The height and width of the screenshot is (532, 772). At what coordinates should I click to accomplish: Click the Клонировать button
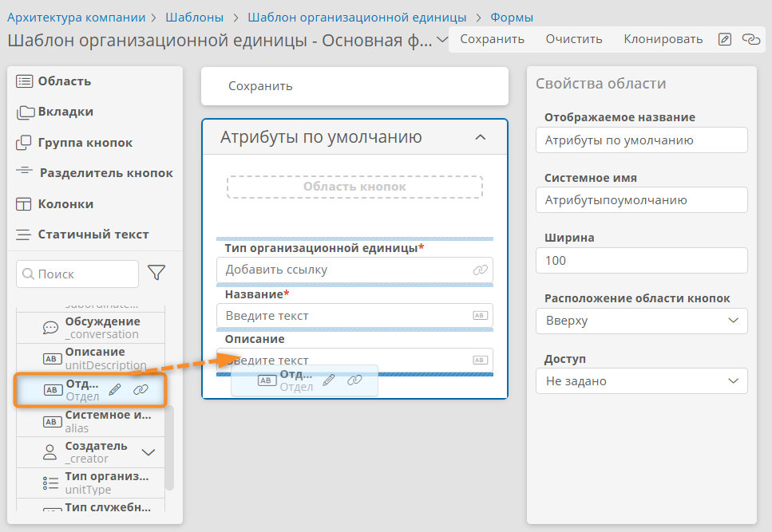tap(663, 39)
